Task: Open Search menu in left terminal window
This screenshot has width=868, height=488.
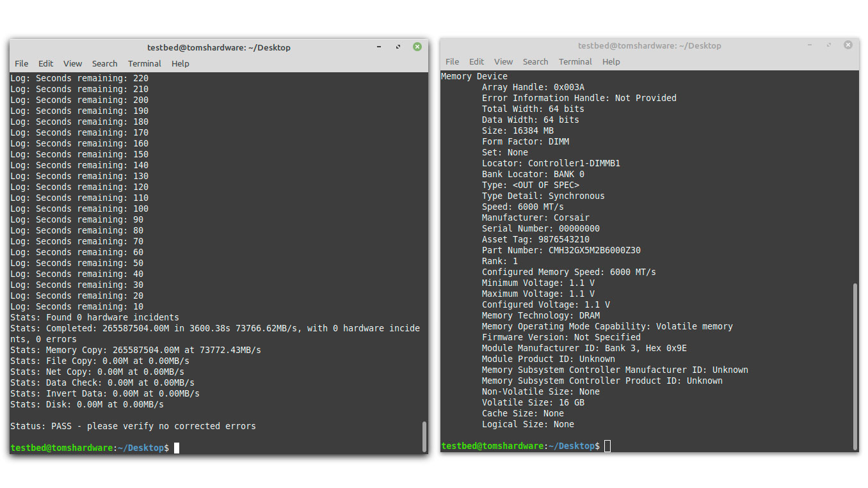Action: (104, 63)
